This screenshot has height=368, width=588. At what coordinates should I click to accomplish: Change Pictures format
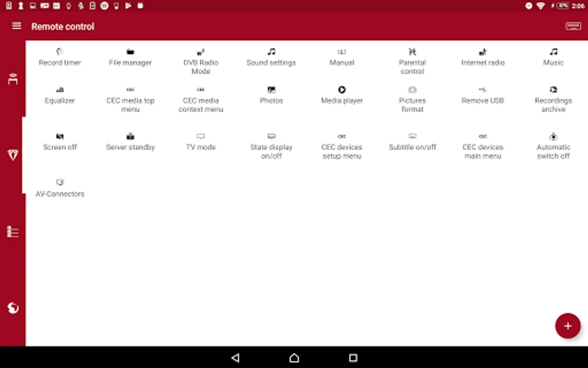click(x=412, y=100)
